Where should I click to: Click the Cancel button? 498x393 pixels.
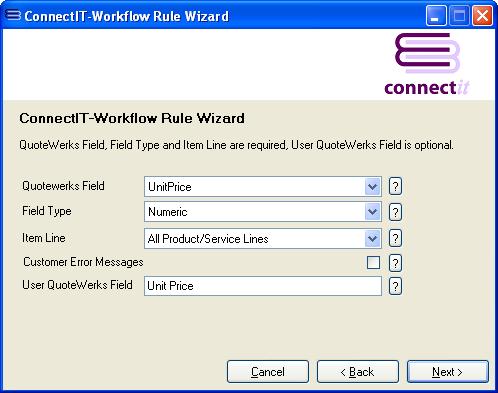pos(268,371)
